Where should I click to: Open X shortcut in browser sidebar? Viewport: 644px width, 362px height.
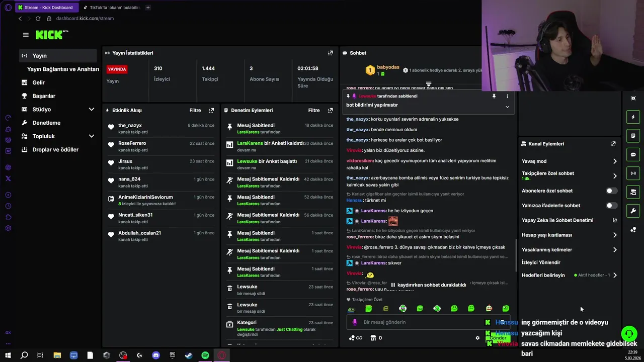coord(8,178)
